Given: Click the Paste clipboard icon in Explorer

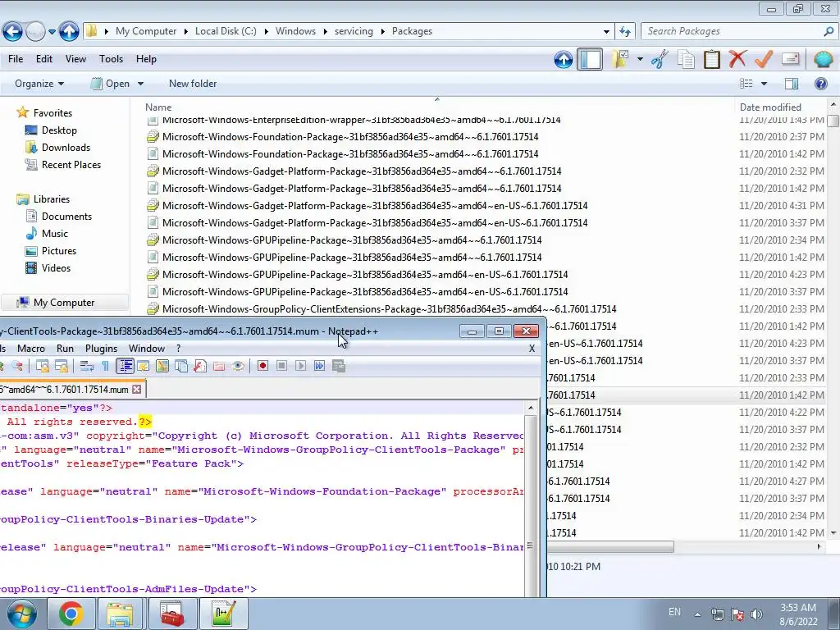Looking at the screenshot, I should (711, 59).
